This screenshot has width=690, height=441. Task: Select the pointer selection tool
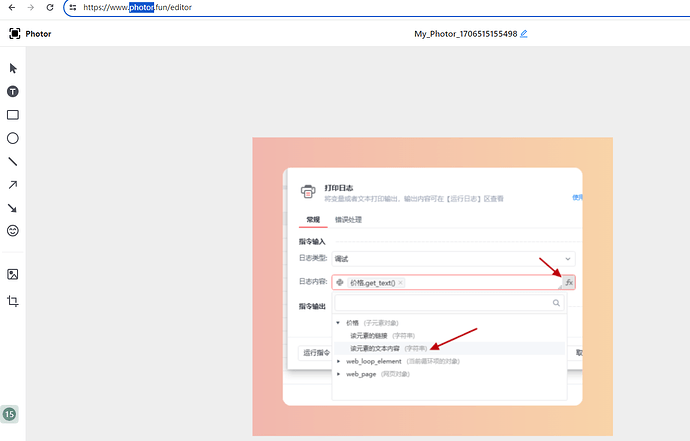[x=13, y=68]
